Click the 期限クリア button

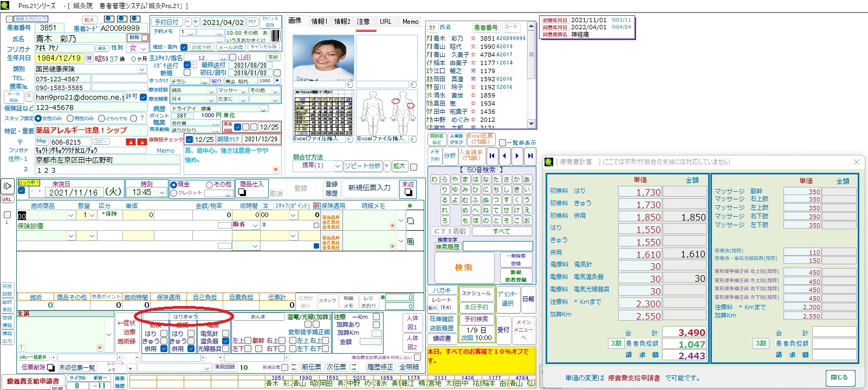pos(229,139)
